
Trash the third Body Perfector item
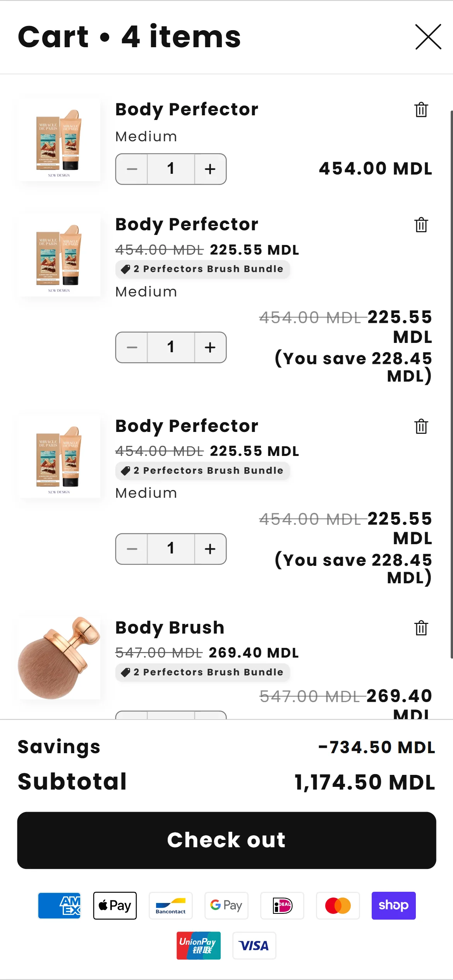[421, 426]
